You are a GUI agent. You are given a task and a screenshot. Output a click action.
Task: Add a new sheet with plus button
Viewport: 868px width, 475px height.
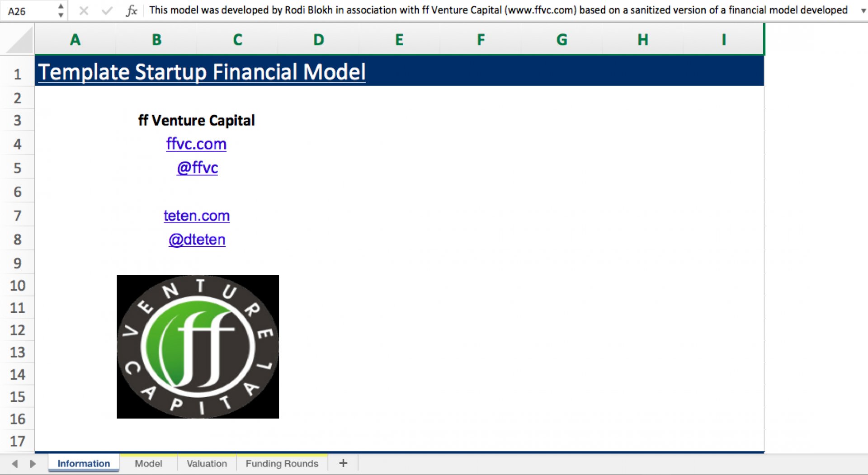click(343, 463)
